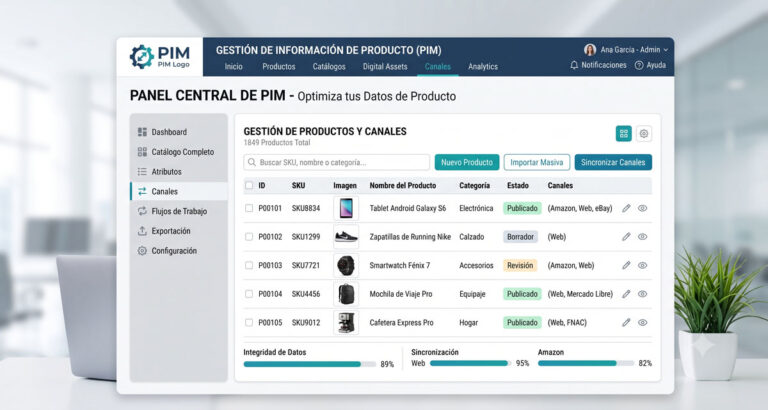Image resolution: width=768 pixels, height=410 pixels.
Task: Click the Flujos de Trabajo icon
Action: pos(142,211)
